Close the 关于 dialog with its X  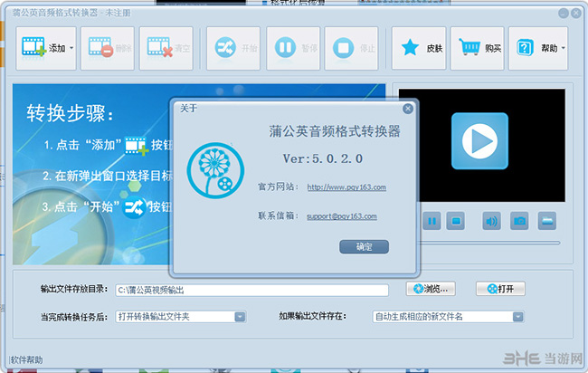click(408, 109)
